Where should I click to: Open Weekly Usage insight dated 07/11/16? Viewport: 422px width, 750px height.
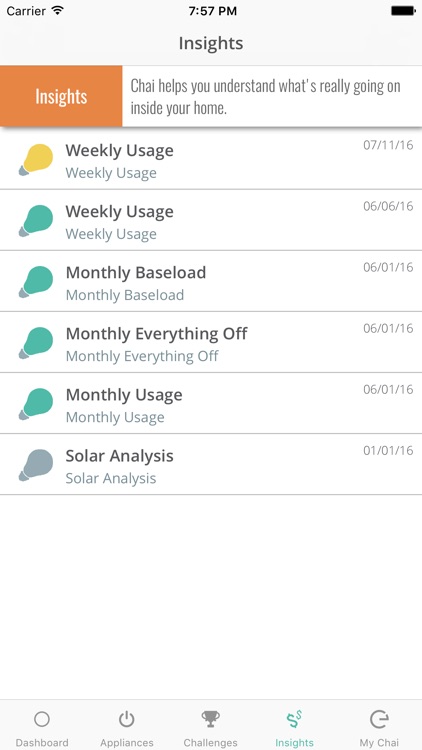(x=211, y=159)
